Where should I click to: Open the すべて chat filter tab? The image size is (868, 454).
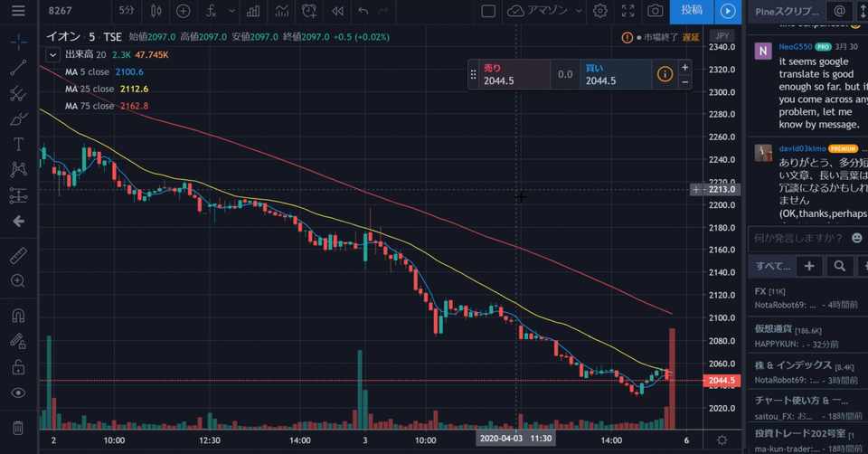point(773,266)
